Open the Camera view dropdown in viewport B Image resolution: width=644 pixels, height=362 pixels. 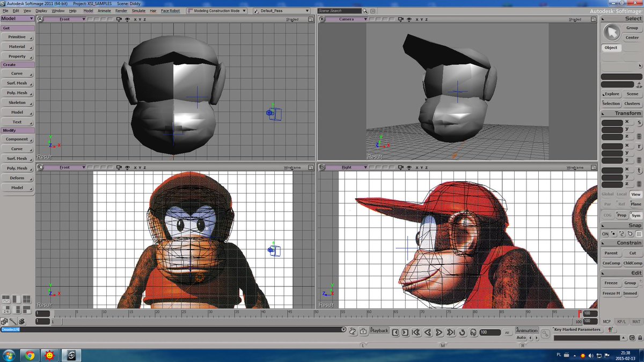click(x=346, y=19)
